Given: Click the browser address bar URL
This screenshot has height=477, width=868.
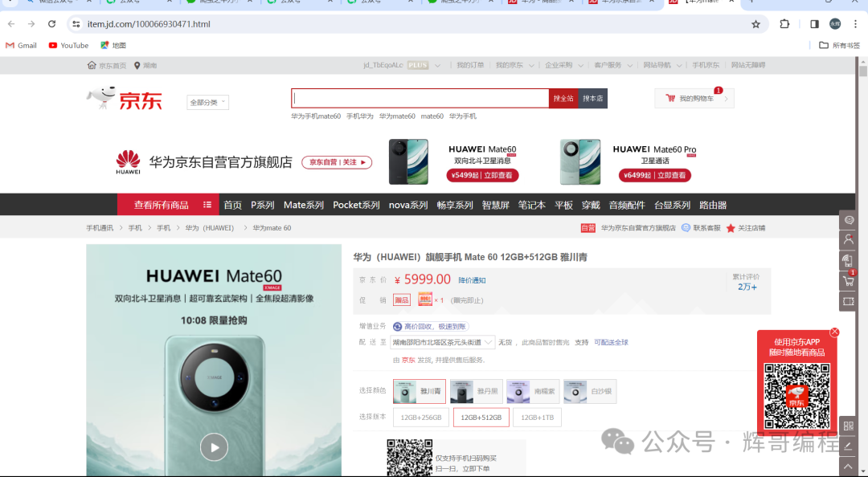Looking at the screenshot, I should coord(149,24).
